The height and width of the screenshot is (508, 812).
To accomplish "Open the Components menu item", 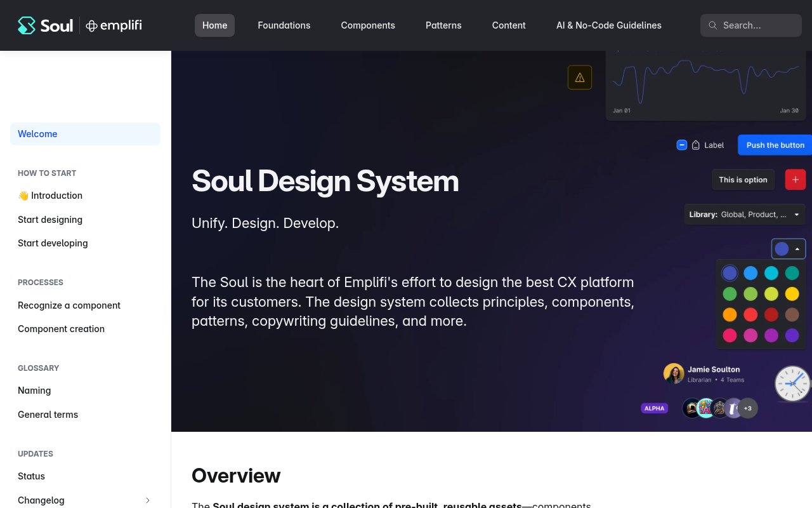I will [x=368, y=25].
